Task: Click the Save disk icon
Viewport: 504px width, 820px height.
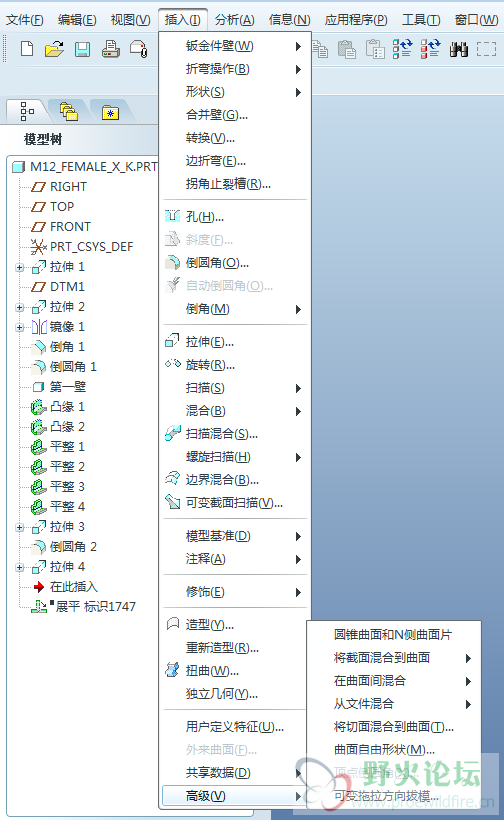Action: pyautogui.click(x=83, y=49)
